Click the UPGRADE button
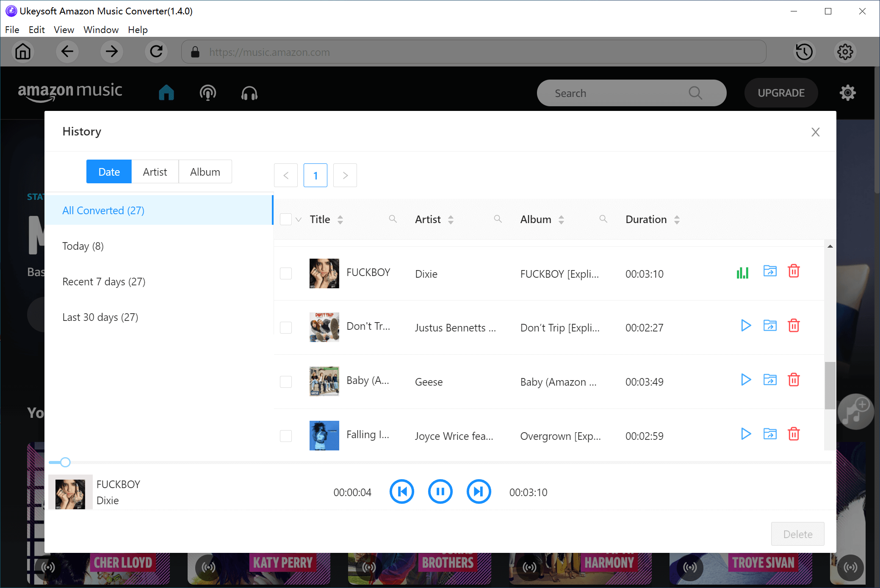The image size is (880, 588). pyautogui.click(x=781, y=93)
